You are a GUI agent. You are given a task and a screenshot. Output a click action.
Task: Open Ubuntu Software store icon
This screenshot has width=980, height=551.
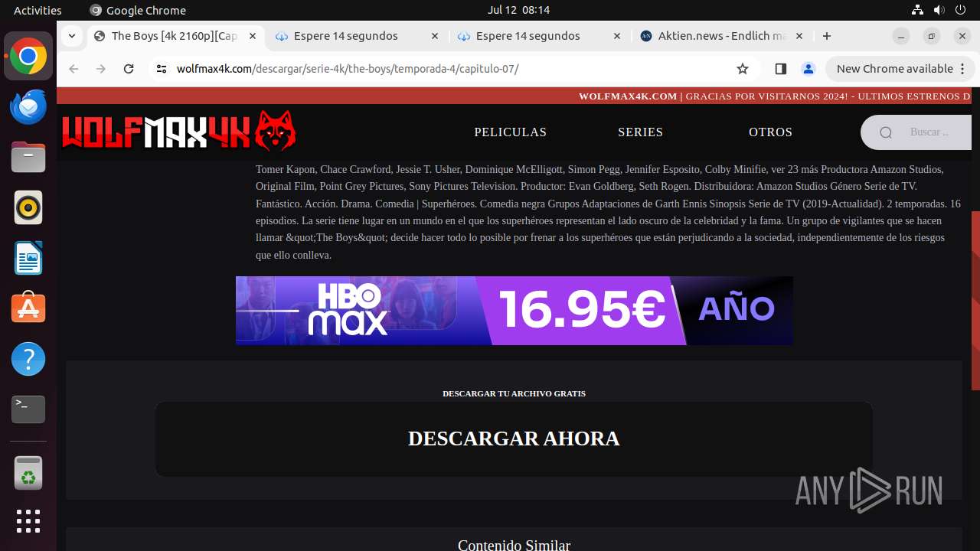28,308
